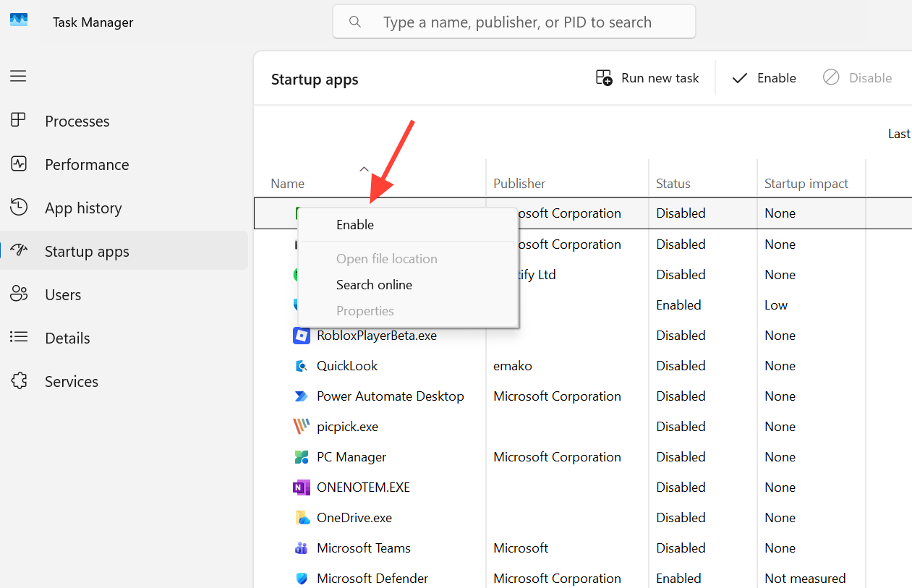Click the Low startup impact cell
The width and height of the screenshot is (912, 588).
[776, 305]
